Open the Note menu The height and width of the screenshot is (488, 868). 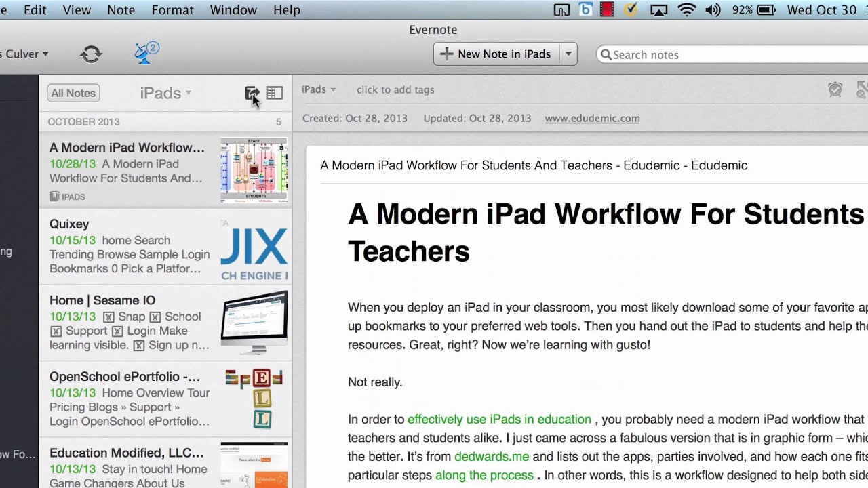click(x=121, y=10)
